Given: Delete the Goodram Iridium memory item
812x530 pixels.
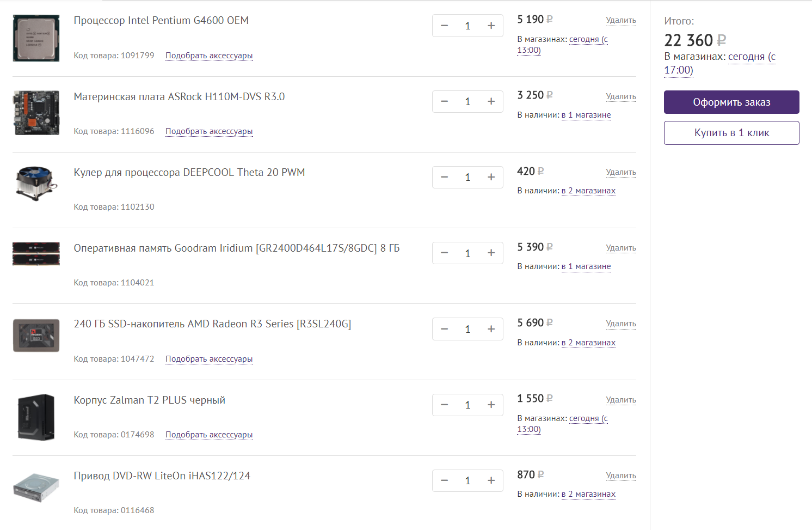Looking at the screenshot, I should 620,248.
